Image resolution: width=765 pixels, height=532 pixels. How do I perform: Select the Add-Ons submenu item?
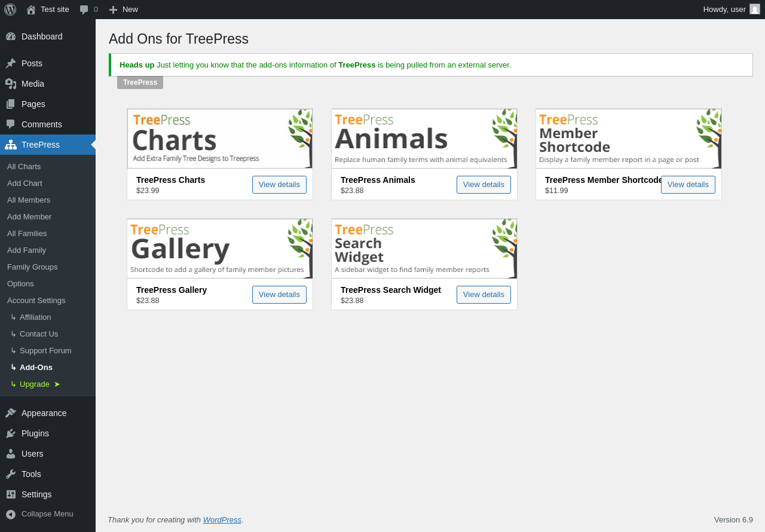[x=48, y=367]
